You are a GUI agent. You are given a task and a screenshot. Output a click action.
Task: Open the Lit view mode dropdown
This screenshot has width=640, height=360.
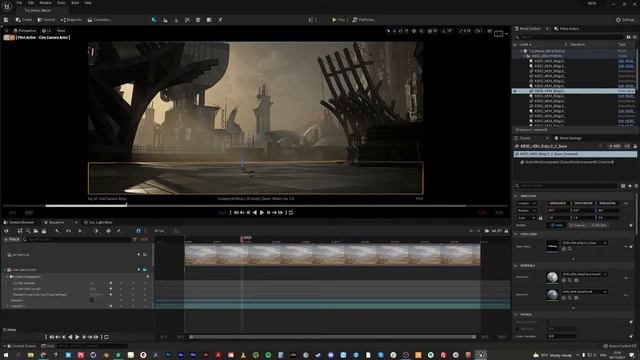click(x=47, y=31)
